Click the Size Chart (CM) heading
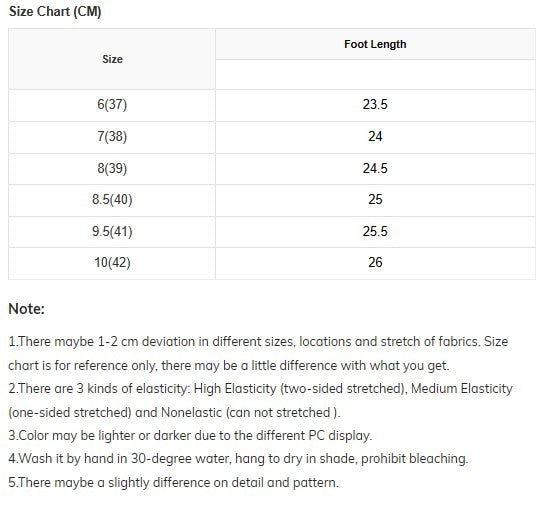548x511 pixels. click(x=55, y=12)
